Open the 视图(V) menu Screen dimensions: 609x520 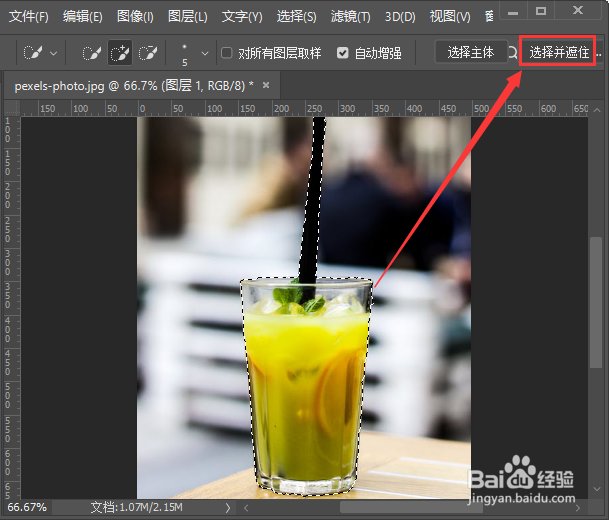point(450,17)
